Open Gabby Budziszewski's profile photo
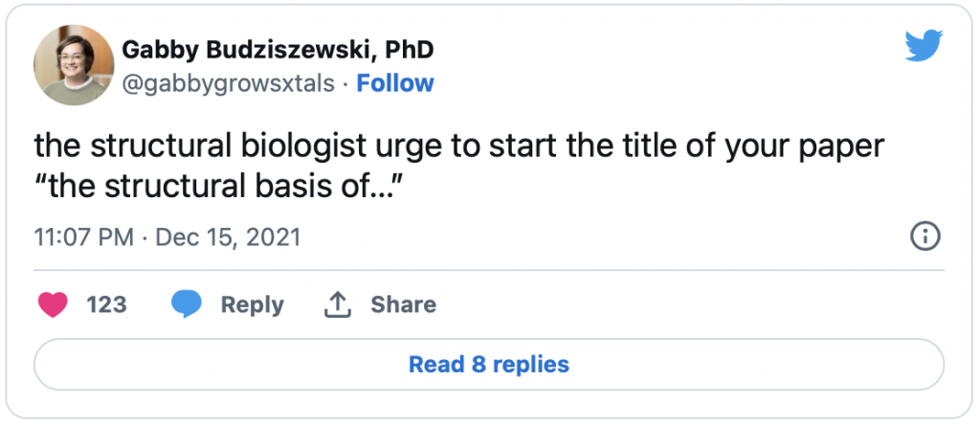Screen dimensions: 980x426 pyautogui.click(x=74, y=65)
